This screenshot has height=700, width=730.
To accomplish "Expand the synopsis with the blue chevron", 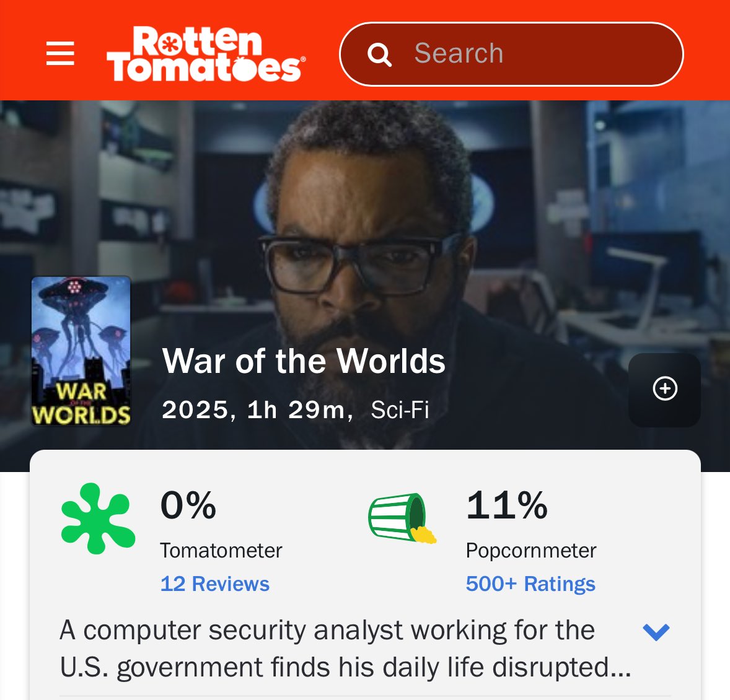I will pos(656,632).
